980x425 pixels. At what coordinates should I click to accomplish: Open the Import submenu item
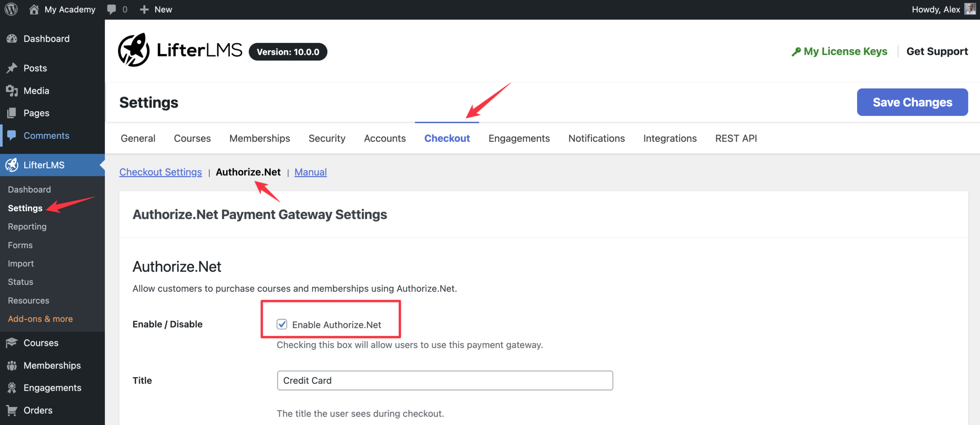pyautogui.click(x=21, y=264)
